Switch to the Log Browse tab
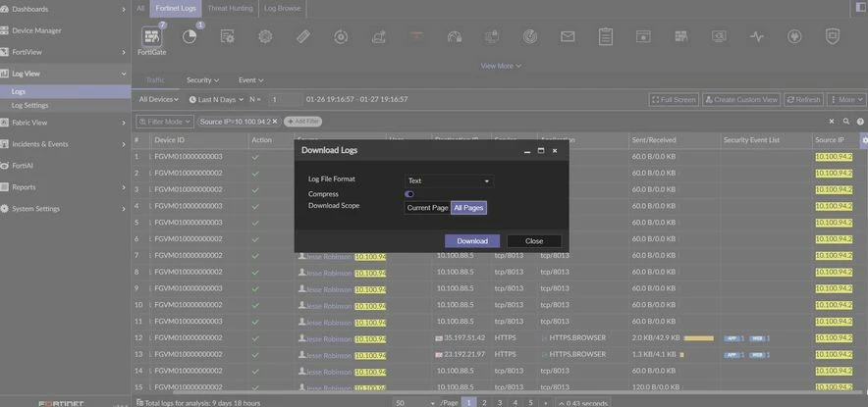The height and width of the screenshot is (407, 868). (283, 8)
